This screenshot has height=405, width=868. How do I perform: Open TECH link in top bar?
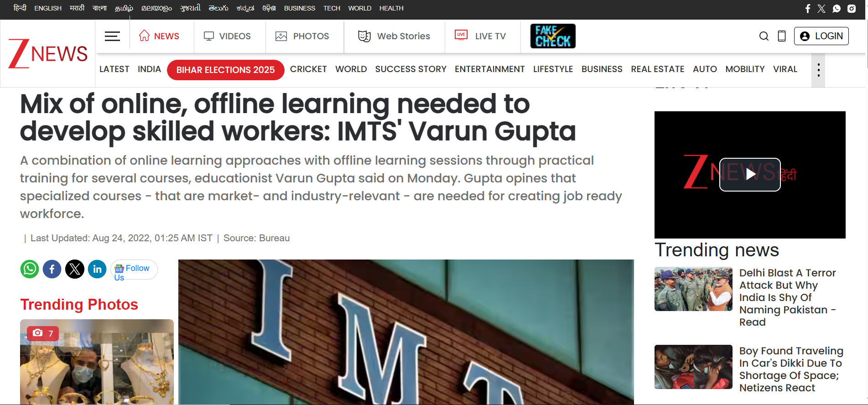332,8
